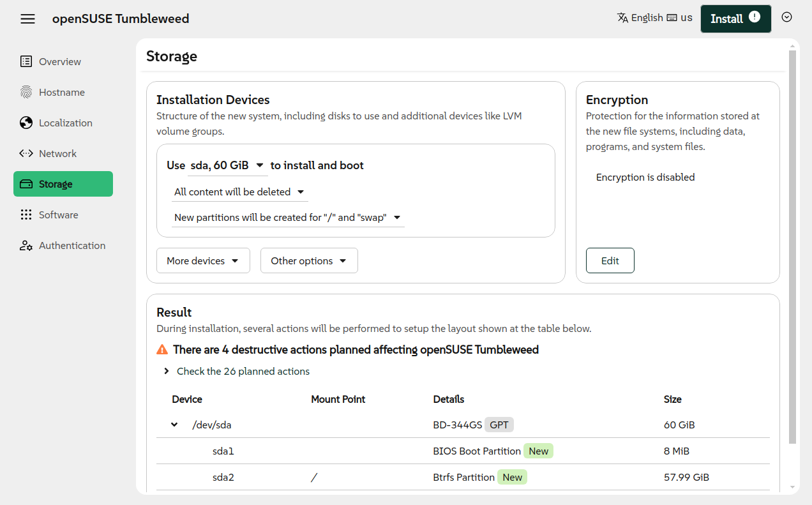Viewport: 812px width, 505px height.
Task: Click the 57.99 GiB size cell
Action: pos(686,477)
